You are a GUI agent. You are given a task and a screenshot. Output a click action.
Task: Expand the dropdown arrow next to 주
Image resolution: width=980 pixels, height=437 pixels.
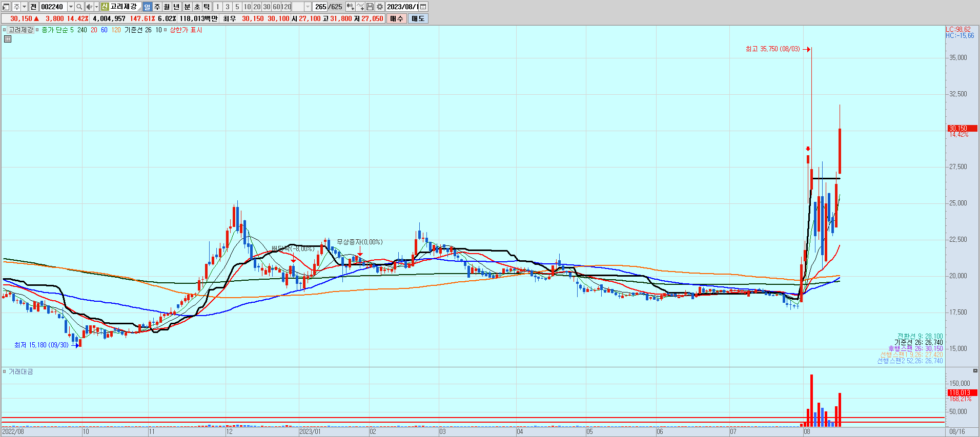24,7
